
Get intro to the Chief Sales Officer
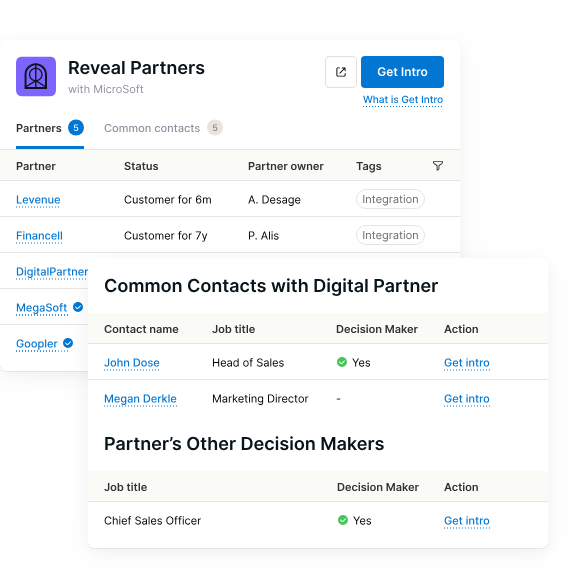pos(466,521)
